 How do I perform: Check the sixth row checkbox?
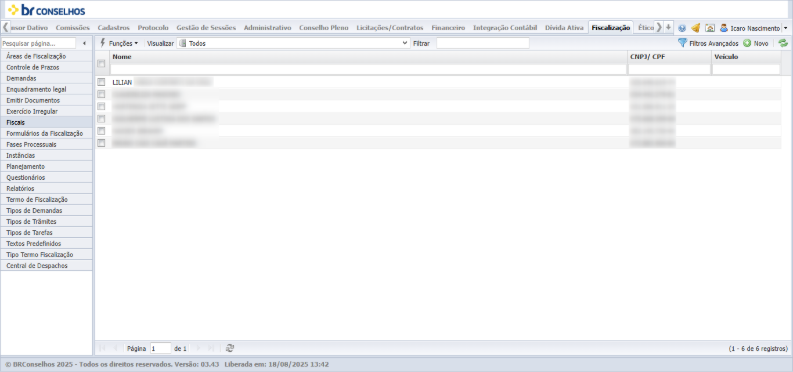(101, 143)
